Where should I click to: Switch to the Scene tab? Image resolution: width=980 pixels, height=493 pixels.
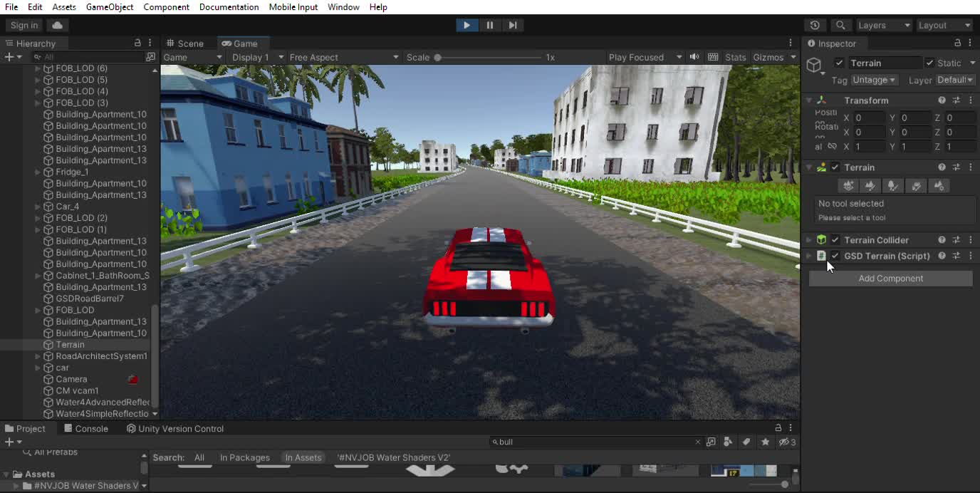tap(184, 43)
